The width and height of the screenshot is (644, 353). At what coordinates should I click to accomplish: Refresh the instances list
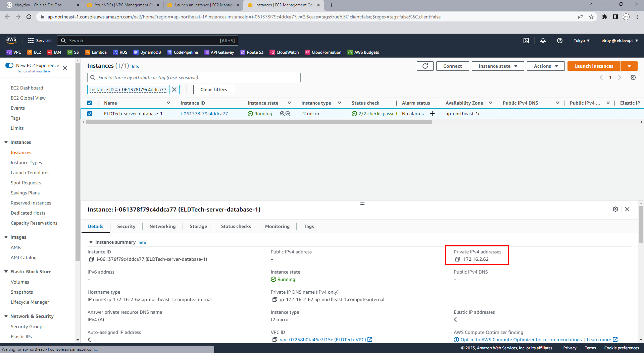click(425, 66)
